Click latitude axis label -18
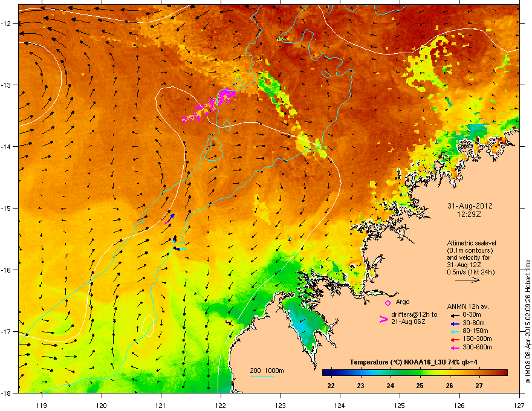Screen dimensions: 532x411 [x=6, y=393]
